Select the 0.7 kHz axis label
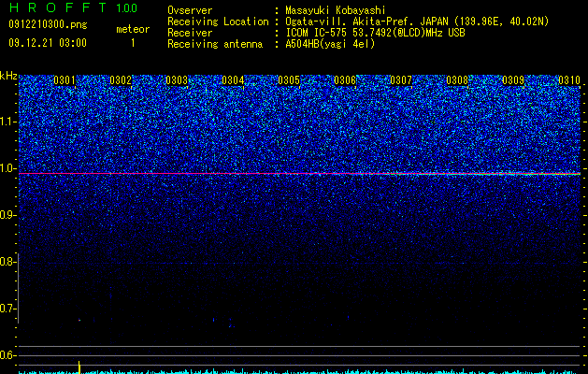588x374 pixels. [8, 309]
